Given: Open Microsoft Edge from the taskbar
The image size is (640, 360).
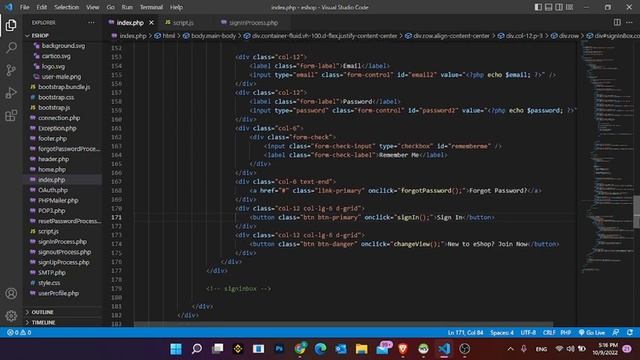Looking at the screenshot, I should (320, 349).
